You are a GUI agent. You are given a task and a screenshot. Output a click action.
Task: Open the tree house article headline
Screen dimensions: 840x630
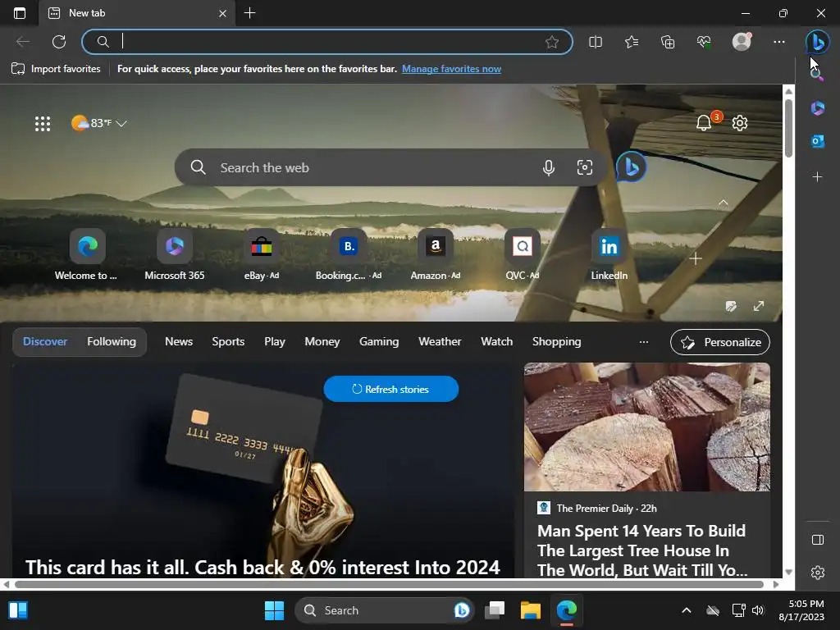642,550
